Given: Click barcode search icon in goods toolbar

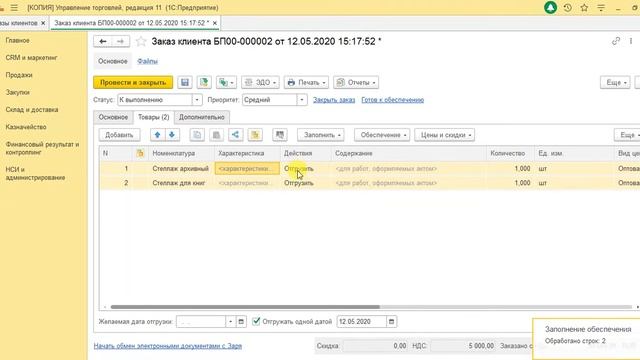Looking at the screenshot, I should pyautogui.click(x=280, y=135).
